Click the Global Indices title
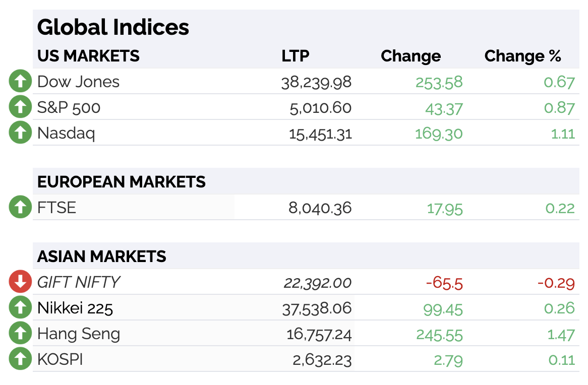This screenshot has height=385, width=588. 113,27
